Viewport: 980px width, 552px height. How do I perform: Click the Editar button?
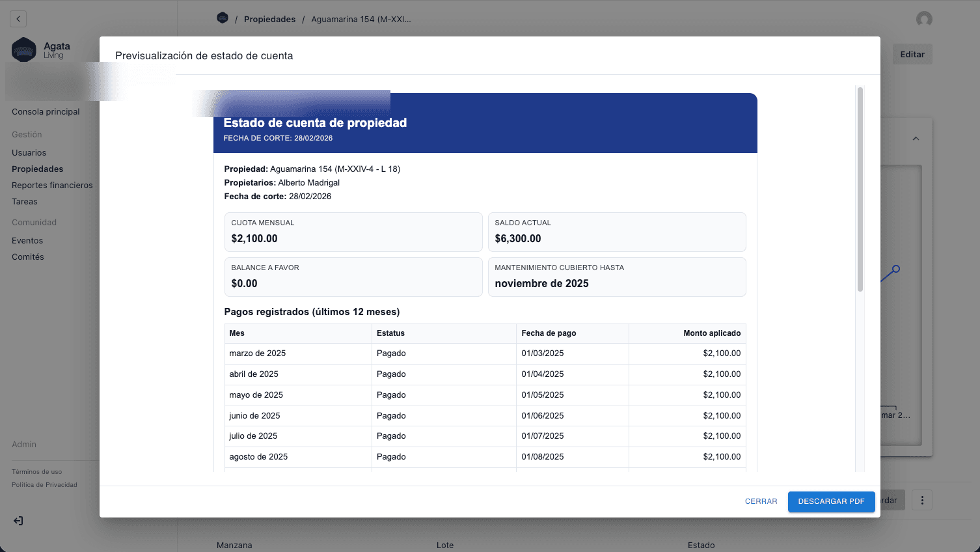[x=912, y=55]
